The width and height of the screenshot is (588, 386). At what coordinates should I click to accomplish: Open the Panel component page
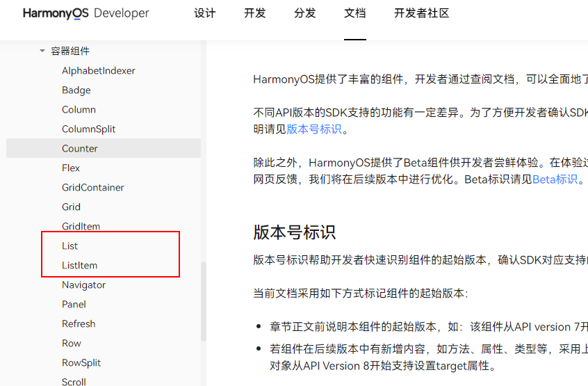[x=74, y=304]
